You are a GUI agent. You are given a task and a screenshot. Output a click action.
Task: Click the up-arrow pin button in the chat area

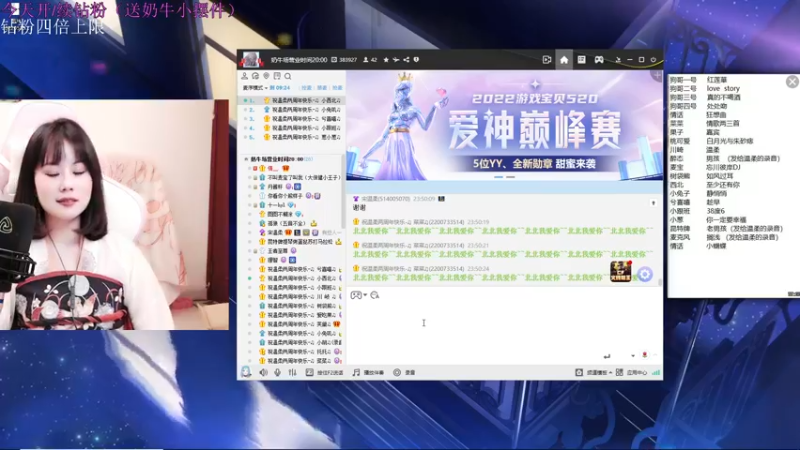[653, 203]
